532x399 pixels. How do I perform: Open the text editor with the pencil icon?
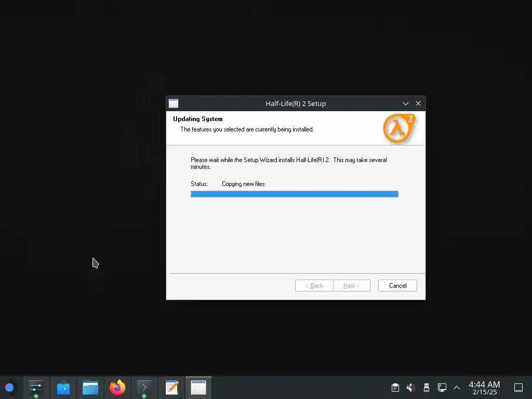[x=171, y=388]
